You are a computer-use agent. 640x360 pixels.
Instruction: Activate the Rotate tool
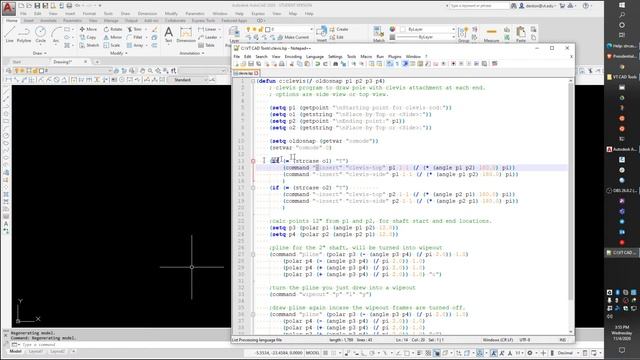coord(113,29)
